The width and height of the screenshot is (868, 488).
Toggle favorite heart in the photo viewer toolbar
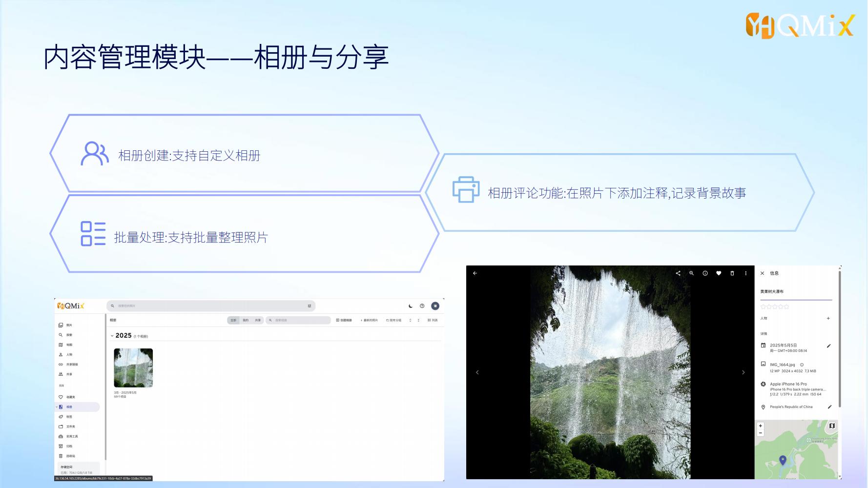click(x=719, y=273)
